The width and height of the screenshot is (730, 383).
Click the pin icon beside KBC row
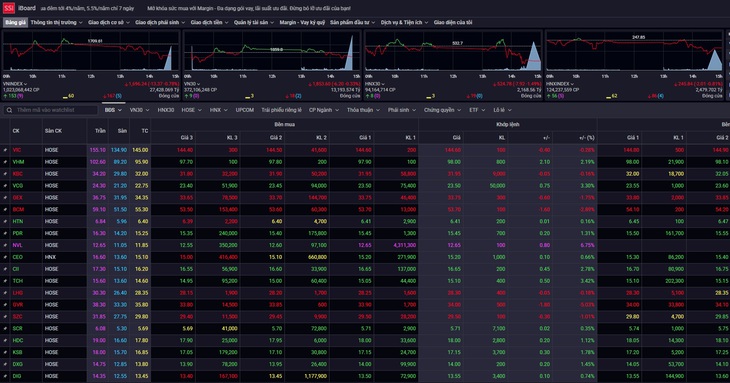(x=5, y=174)
